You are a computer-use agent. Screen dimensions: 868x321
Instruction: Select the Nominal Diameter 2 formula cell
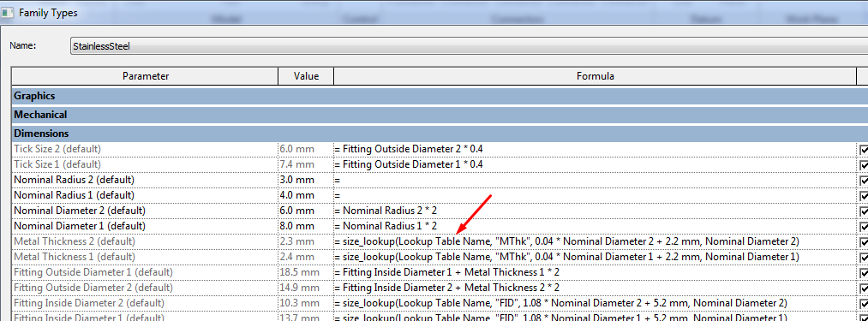[x=595, y=211]
